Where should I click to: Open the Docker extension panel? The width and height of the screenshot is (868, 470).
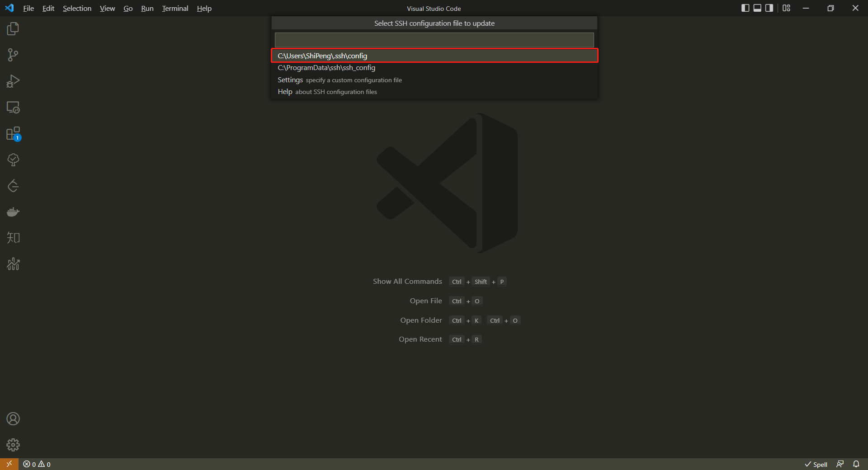[13, 211]
